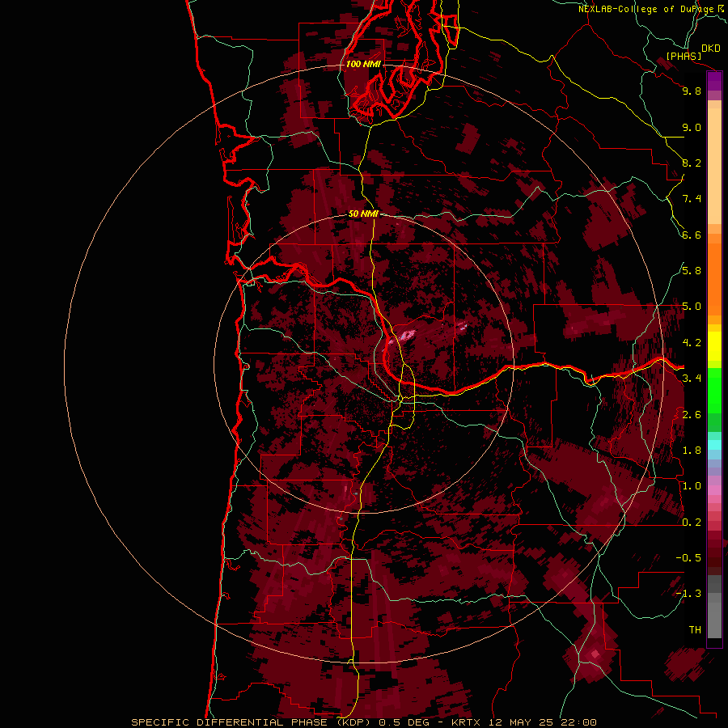Click the Specific Differential Phase caption text
Viewport: 728px width, 728px height.
(x=363, y=722)
